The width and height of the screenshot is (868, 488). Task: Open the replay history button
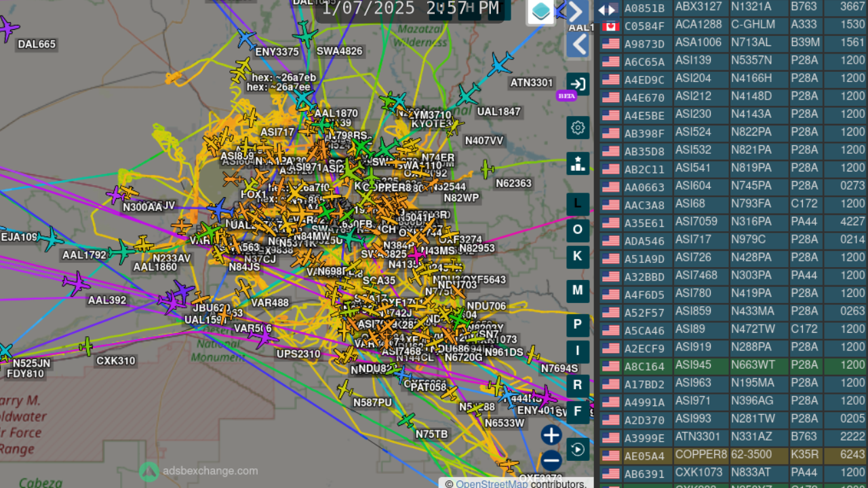(x=578, y=449)
